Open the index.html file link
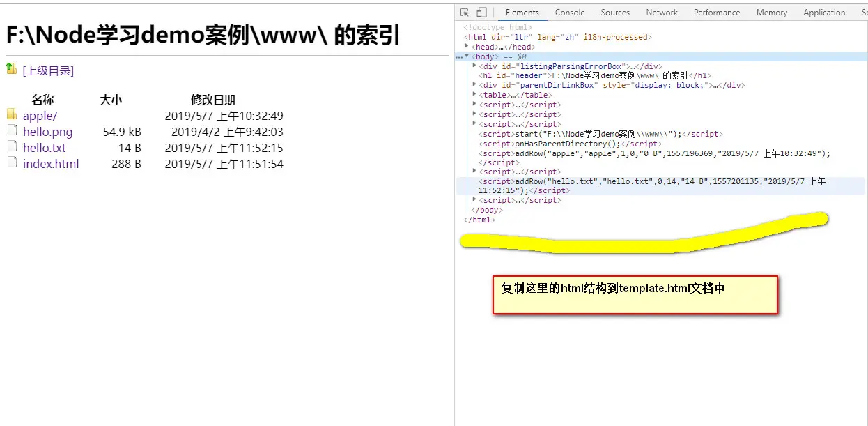Viewport: 868px width, 426px height. point(51,164)
